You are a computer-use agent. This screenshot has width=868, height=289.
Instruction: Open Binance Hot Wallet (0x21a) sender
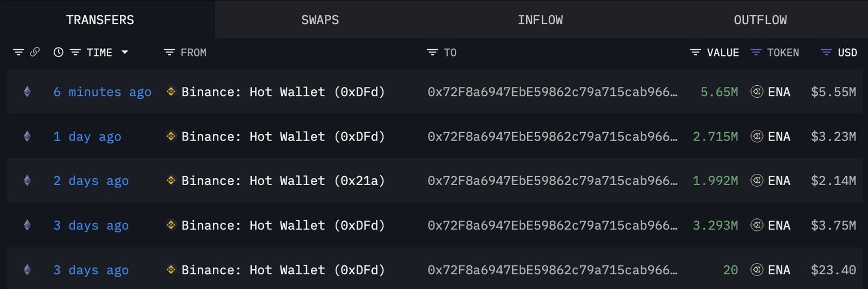pyautogui.click(x=283, y=181)
